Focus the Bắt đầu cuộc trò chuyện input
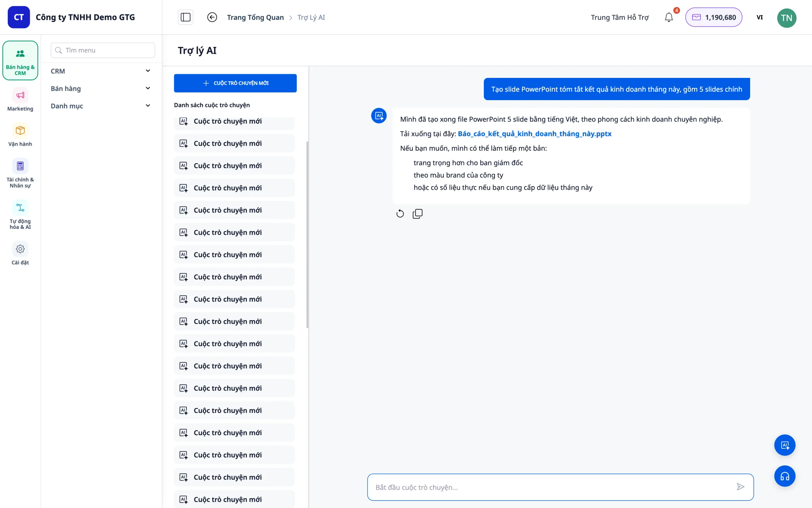 tap(560, 487)
